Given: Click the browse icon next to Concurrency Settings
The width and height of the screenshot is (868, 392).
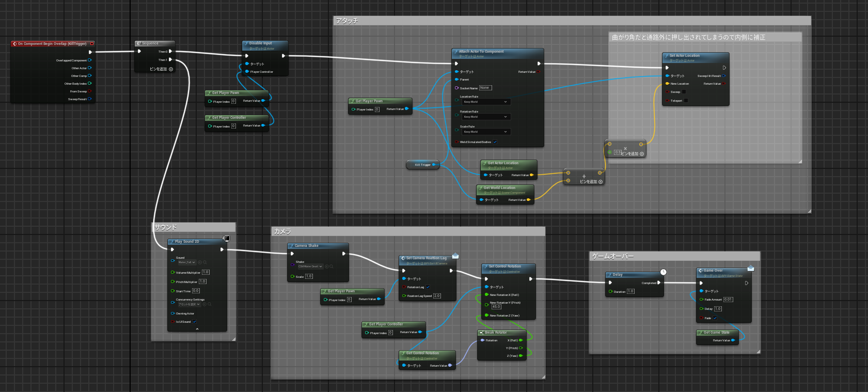Looking at the screenshot, I should point(209,304).
